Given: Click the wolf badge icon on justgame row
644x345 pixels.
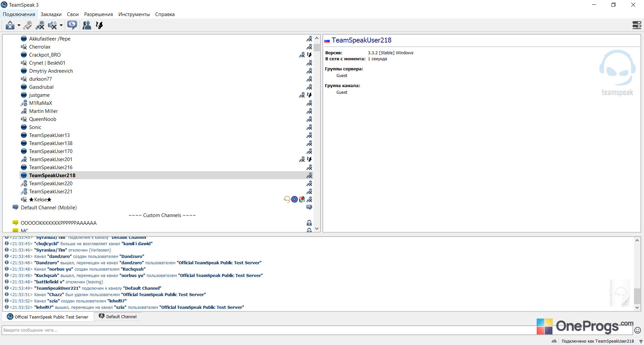Looking at the screenshot, I should (309, 95).
